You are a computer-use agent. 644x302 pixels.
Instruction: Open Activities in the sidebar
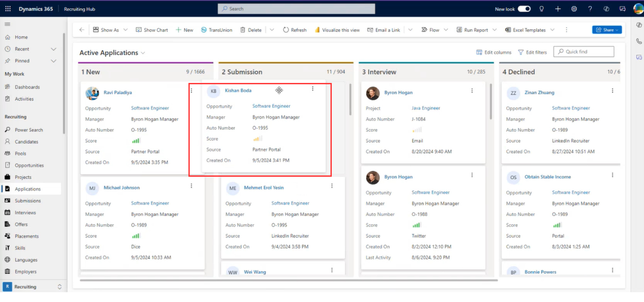point(24,99)
